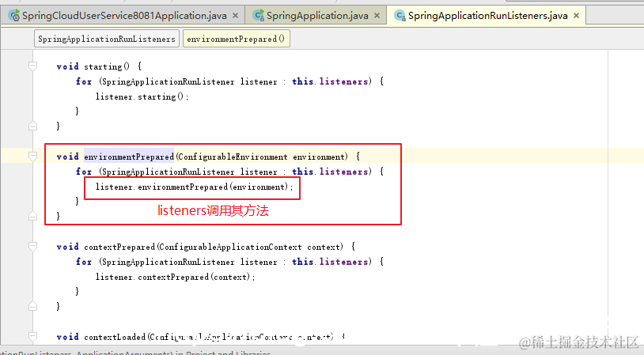Screen dimensions: 644x355
Task: Click the 'starting' method name in declaration
Action: point(103,66)
